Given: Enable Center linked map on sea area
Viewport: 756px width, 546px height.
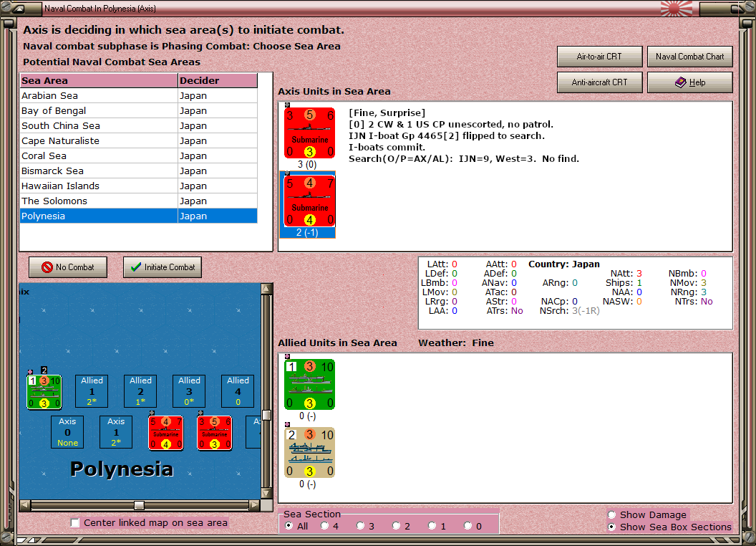Looking at the screenshot, I should pyautogui.click(x=74, y=523).
